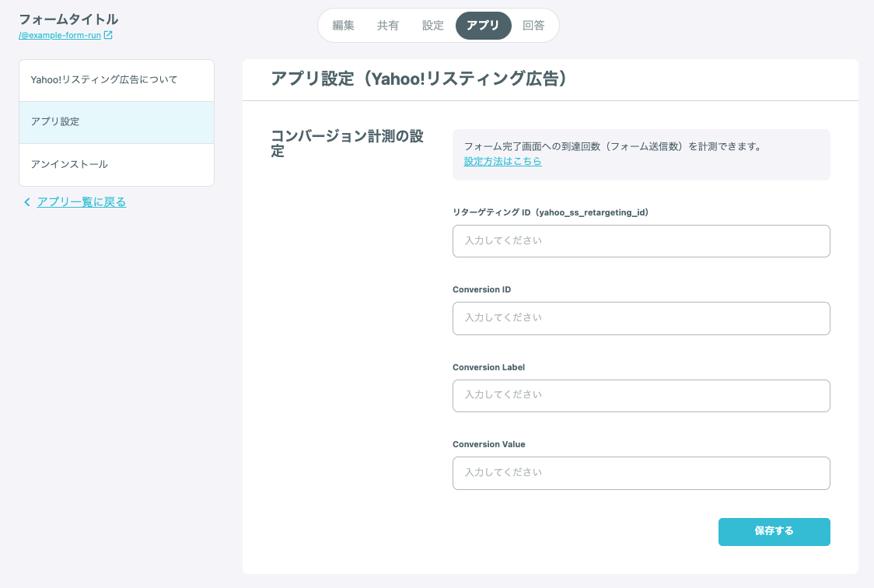Click the アプリ一覧に戻る link
Viewport: 874px width, 588px height.
(82, 202)
